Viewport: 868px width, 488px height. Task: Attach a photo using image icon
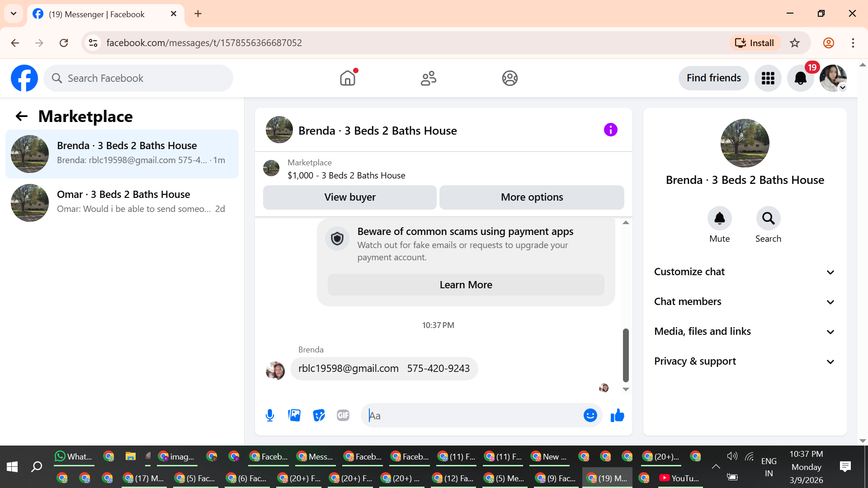coord(294,415)
